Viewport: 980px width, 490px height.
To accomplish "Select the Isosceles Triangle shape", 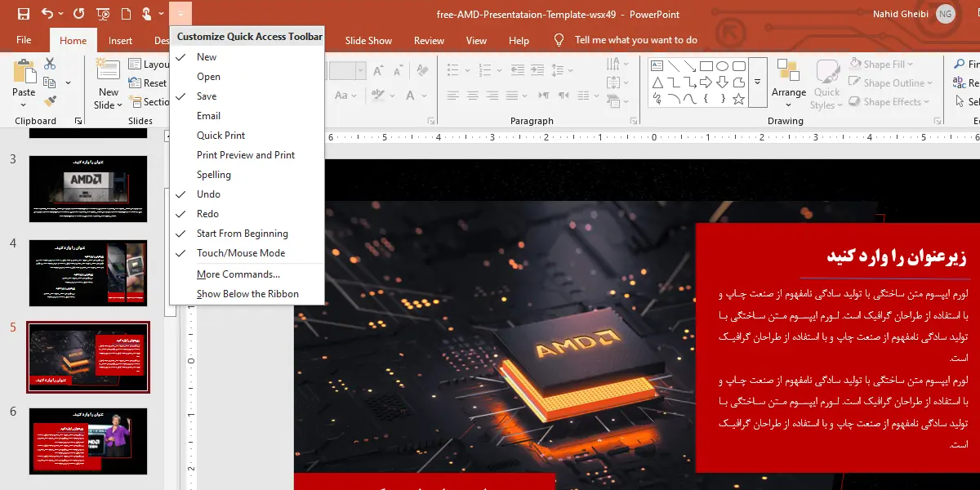I will click(x=657, y=82).
